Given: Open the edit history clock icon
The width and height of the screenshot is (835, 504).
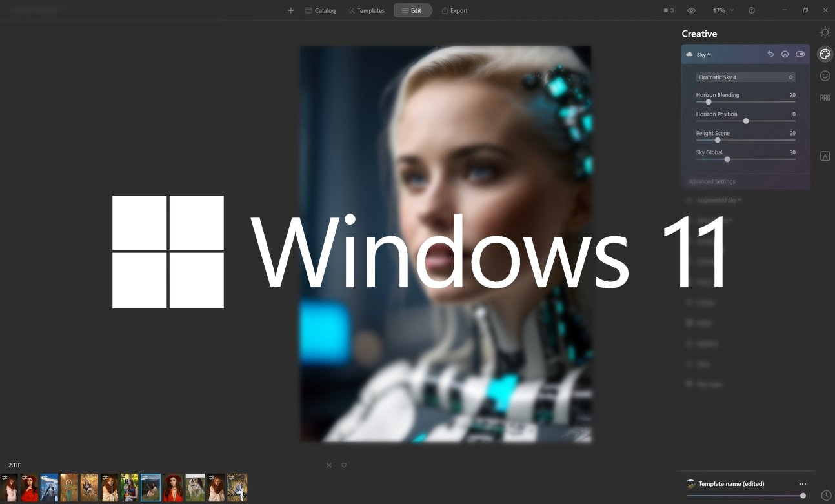Looking at the screenshot, I should [x=826, y=496].
